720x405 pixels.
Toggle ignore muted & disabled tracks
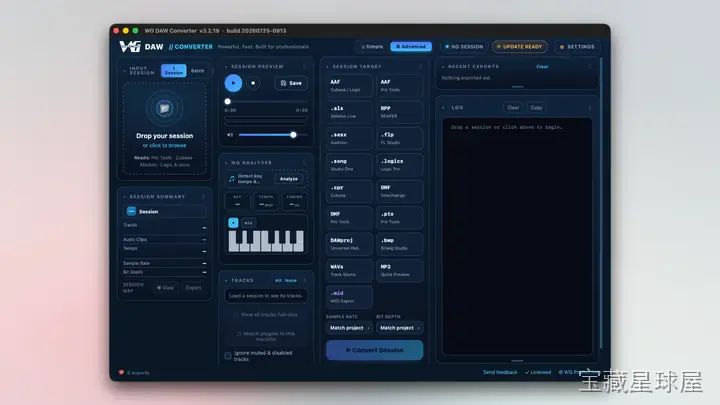[x=228, y=356]
